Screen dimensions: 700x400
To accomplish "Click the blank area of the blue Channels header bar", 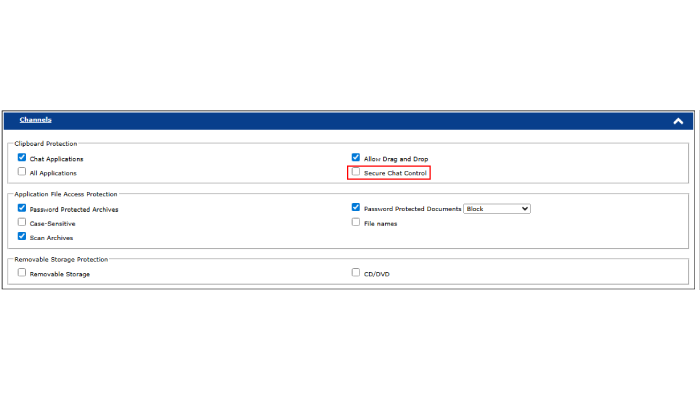I will [350, 121].
